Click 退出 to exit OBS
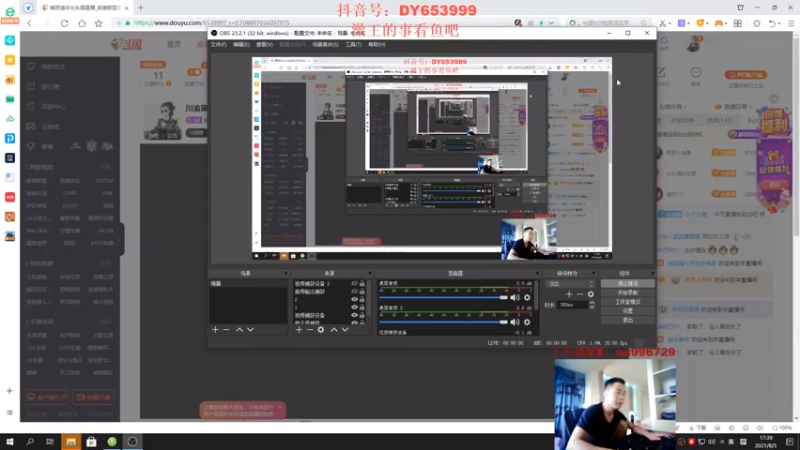This screenshot has height=450, width=800. coord(628,320)
